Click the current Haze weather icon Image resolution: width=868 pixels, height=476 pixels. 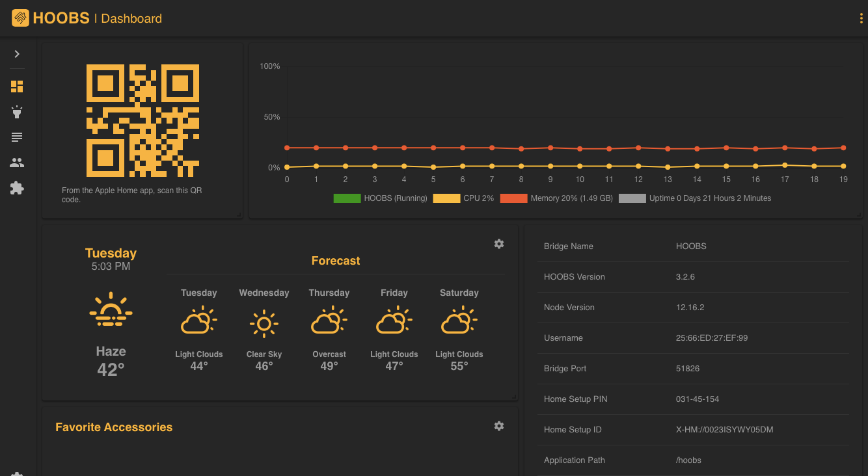point(111,310)
